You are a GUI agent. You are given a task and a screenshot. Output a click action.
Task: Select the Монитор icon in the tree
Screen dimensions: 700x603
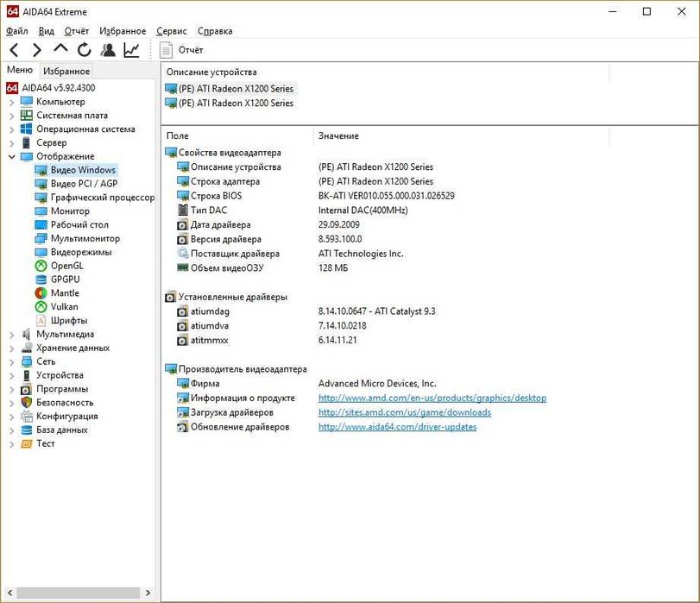coord(41,211)
